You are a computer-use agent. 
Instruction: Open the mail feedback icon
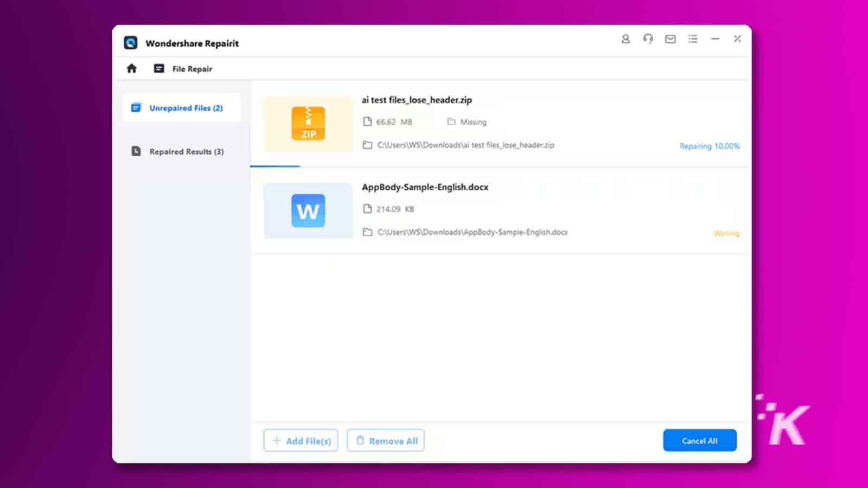coord(671,39)
